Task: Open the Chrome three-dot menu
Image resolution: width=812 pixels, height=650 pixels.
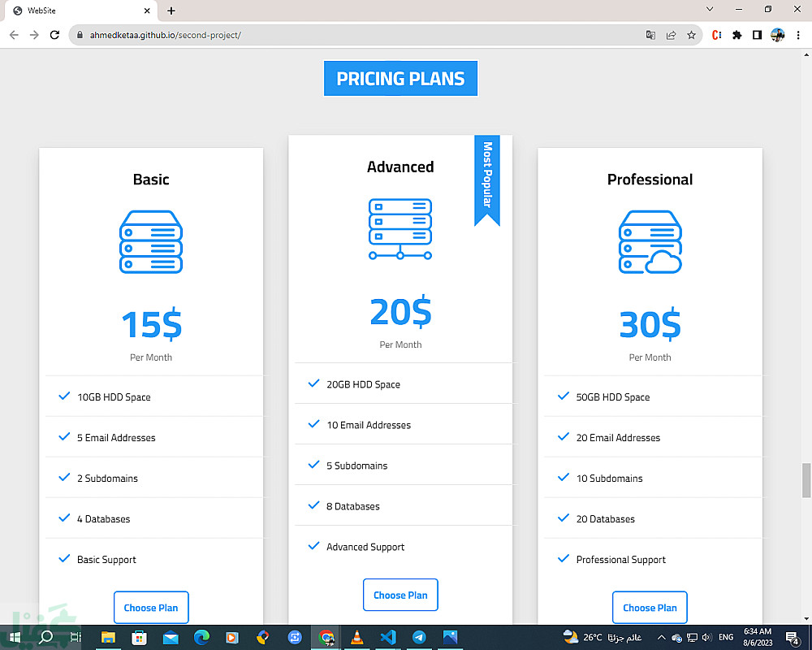Action: point(798,35)
